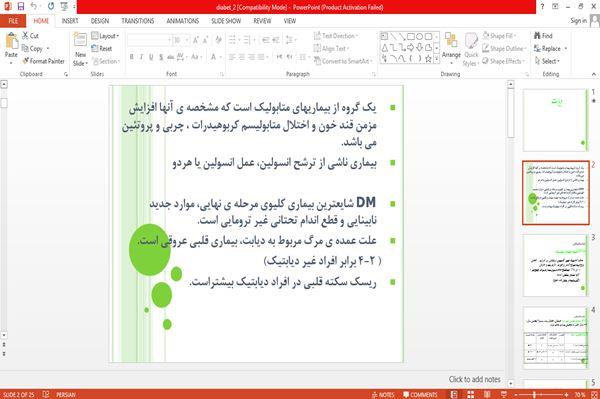Align text left
600x399 pixels.
(232, 57)
